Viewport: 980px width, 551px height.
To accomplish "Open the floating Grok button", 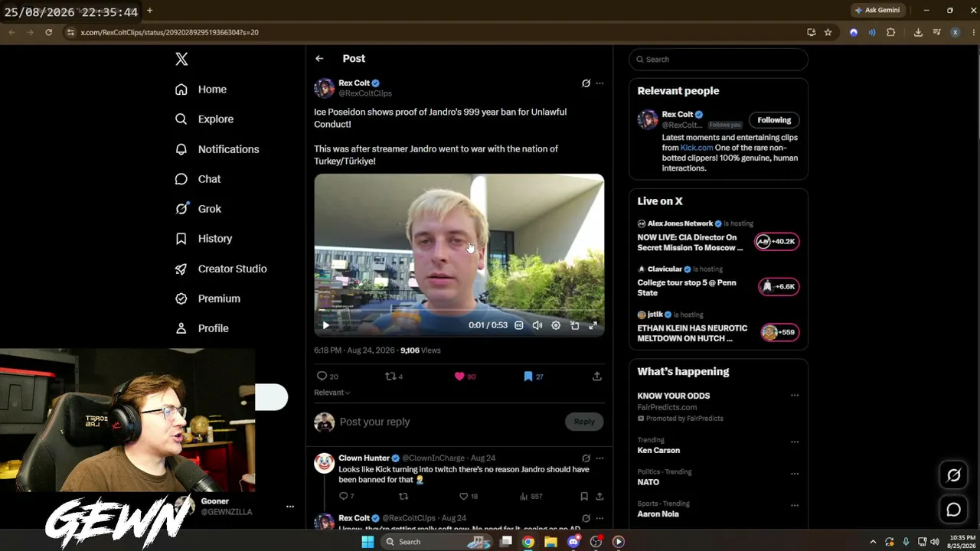I will 954,475.
